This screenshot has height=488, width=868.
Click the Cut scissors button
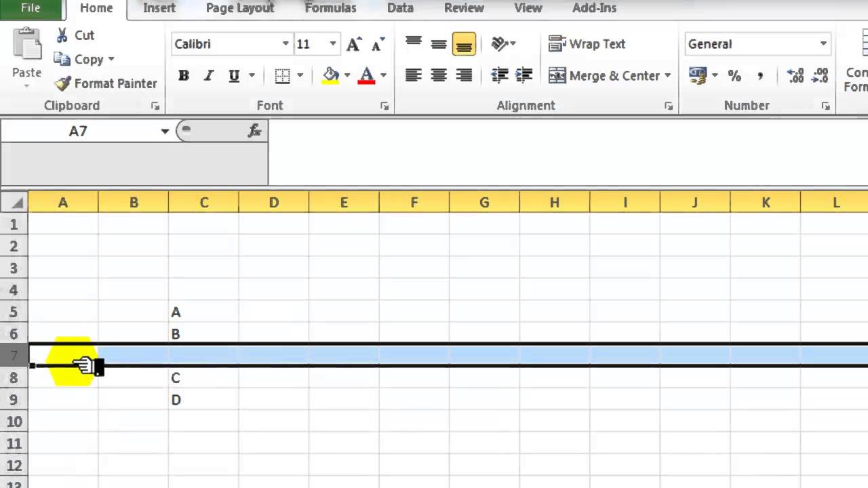point(75,35)
